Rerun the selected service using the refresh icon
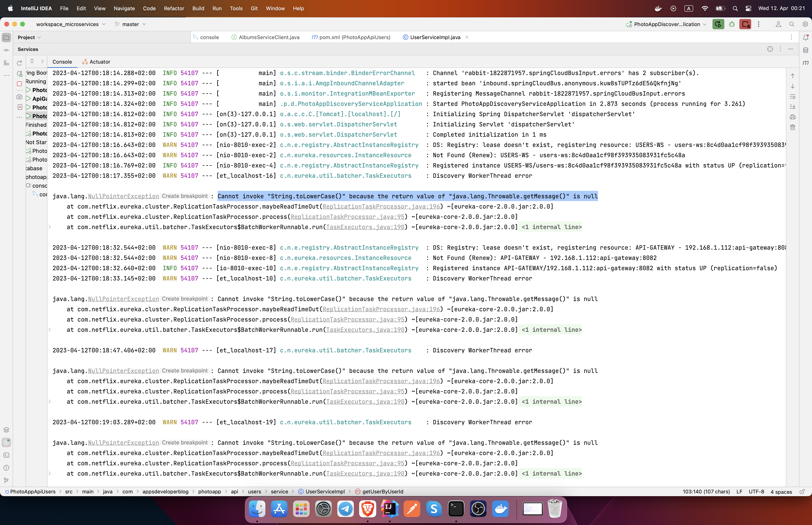The width and height of the screenshot is (812, 525). tap(19, 63)
